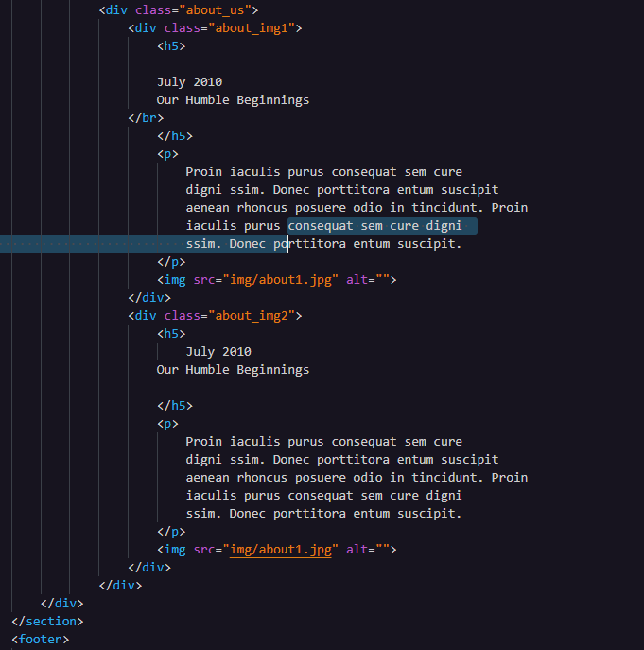The height and width of the screenshot is (650, 644).
Task: Click highlighted 'consequat sem cure digni' selection
Action: click(x=374, y=226)
